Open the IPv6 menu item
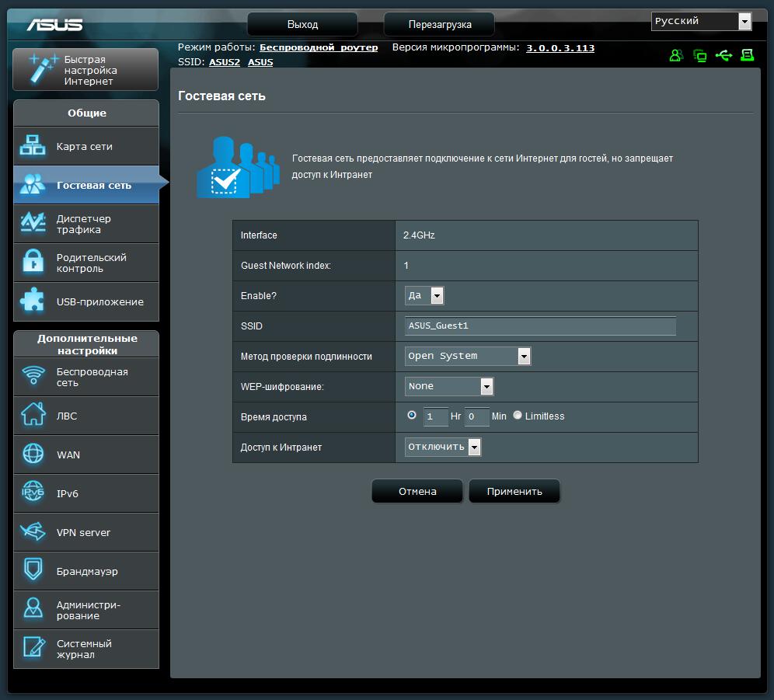 (86, 493)
